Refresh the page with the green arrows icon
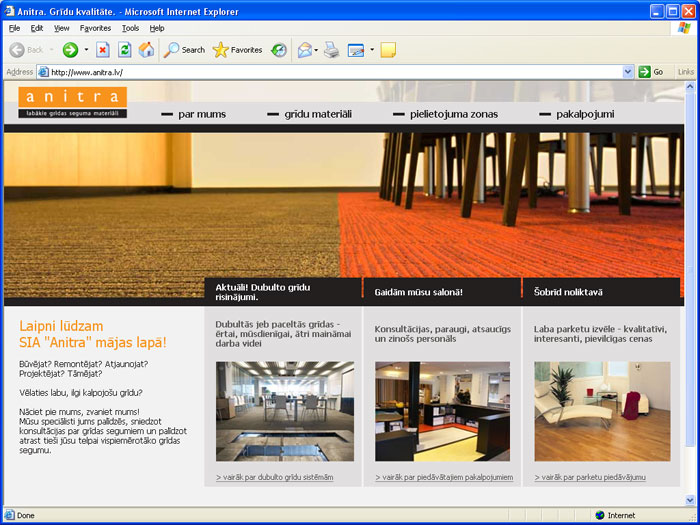Viewport: 700px width, 525px height. coord(125,50)
